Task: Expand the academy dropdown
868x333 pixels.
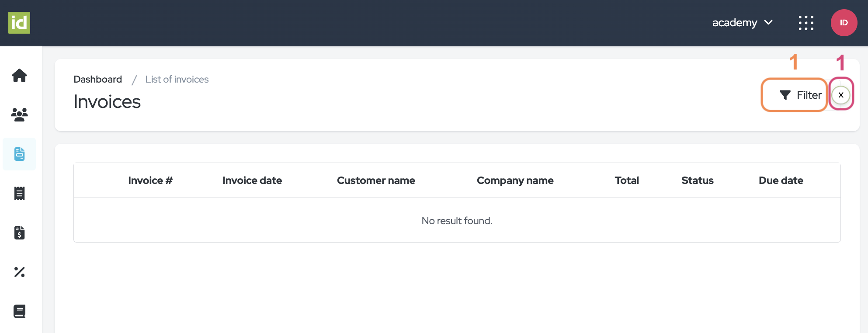Action: coord(742,23)
